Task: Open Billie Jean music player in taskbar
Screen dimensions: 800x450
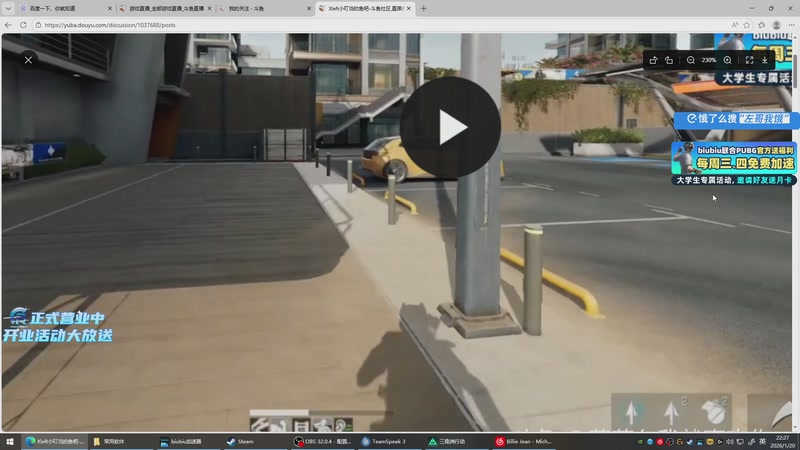Action: point(522,442)
